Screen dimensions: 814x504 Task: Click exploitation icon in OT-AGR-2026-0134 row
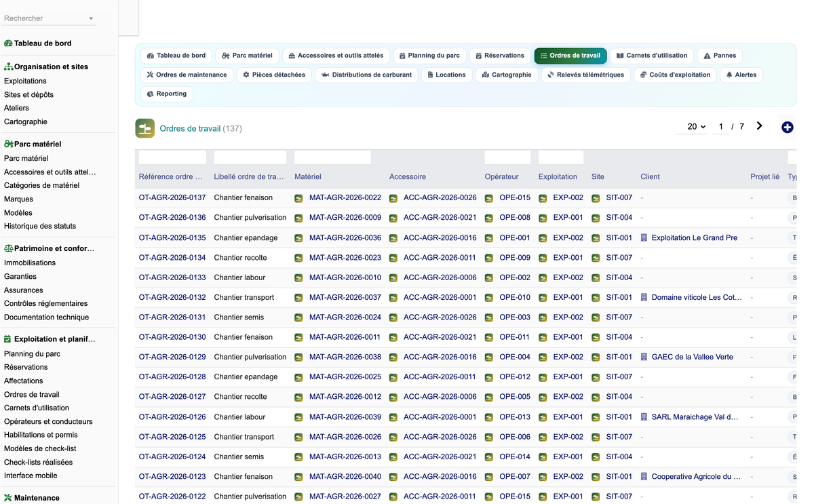coord(543,258)
